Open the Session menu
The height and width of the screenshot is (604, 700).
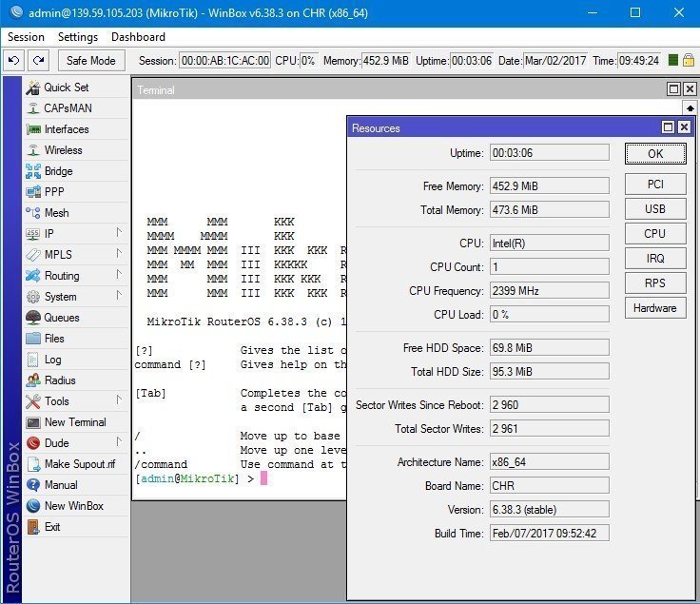[x=26, y=37]
